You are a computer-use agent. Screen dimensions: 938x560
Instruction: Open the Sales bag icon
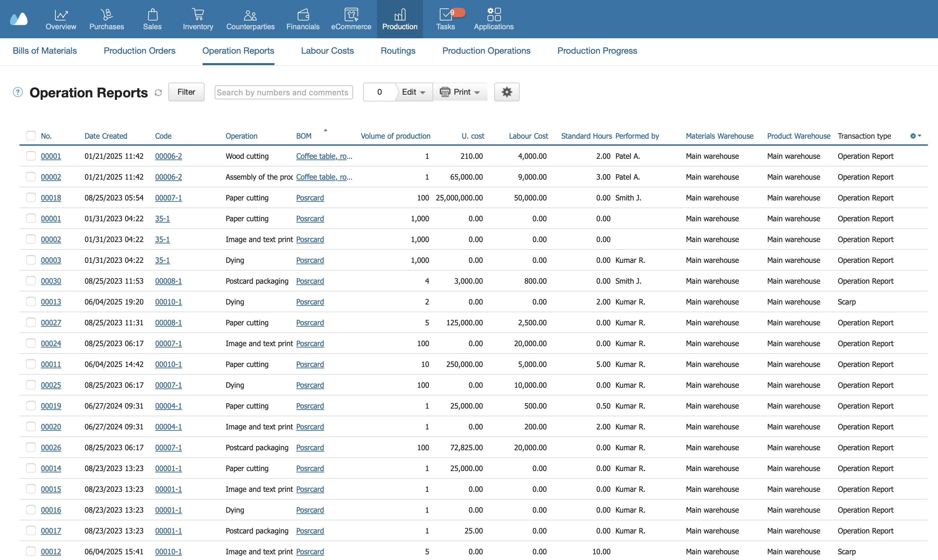coord(153,15)
